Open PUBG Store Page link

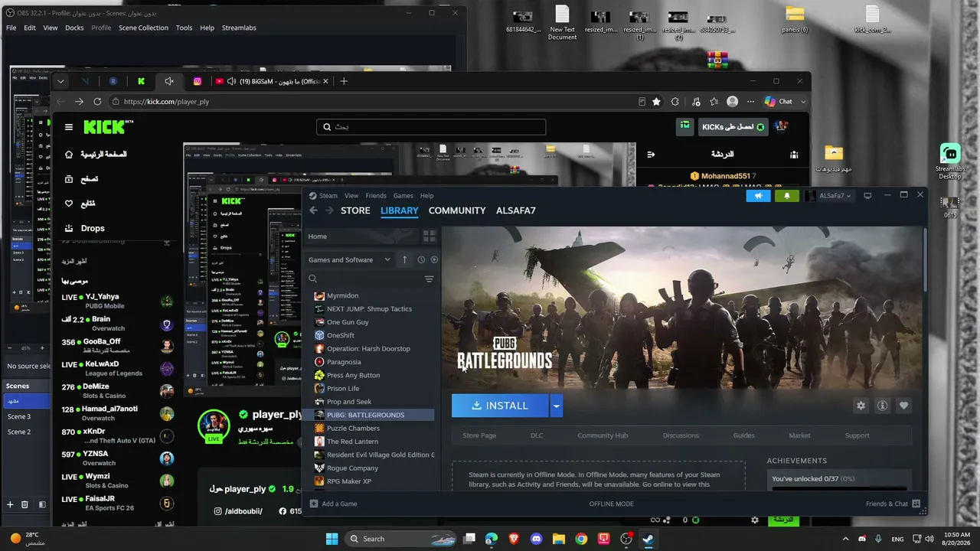[479, 435]
